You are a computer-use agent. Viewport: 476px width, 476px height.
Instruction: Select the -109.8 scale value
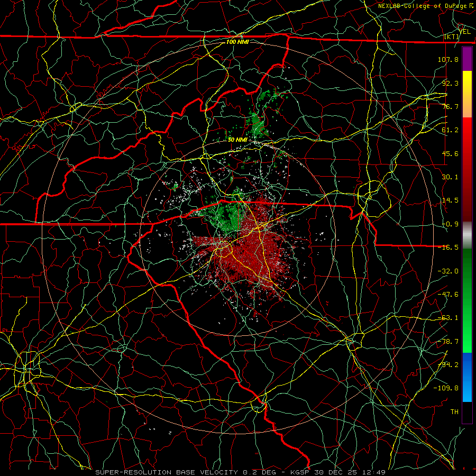tap(446, 388)
